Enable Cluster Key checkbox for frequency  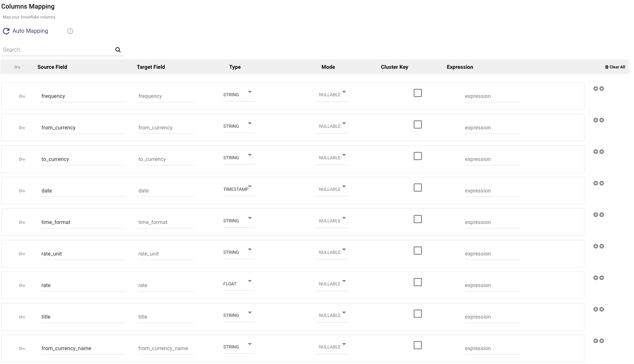(x=417, y=93)
